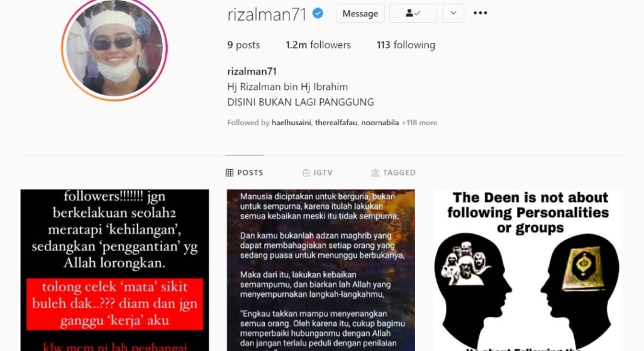Open the black and red text post
644x351 pixels.
click(114, 270)
